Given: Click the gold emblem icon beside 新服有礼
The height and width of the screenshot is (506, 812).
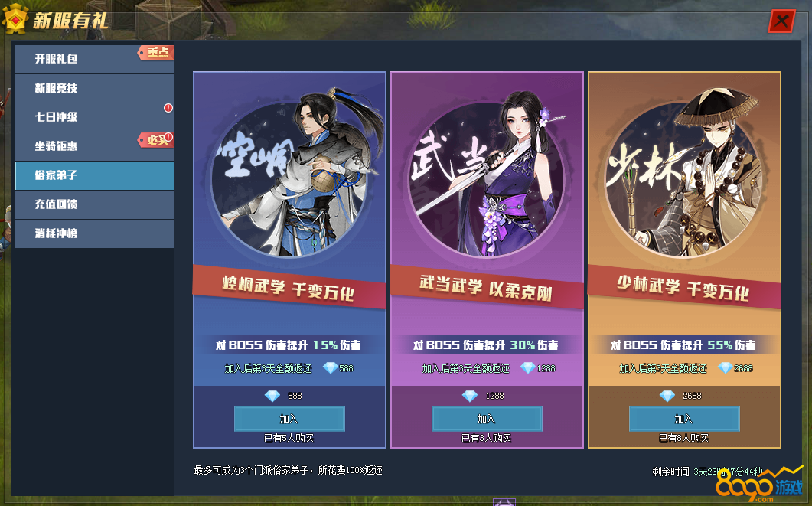Looking at the screenshot, I should point(15,19).
